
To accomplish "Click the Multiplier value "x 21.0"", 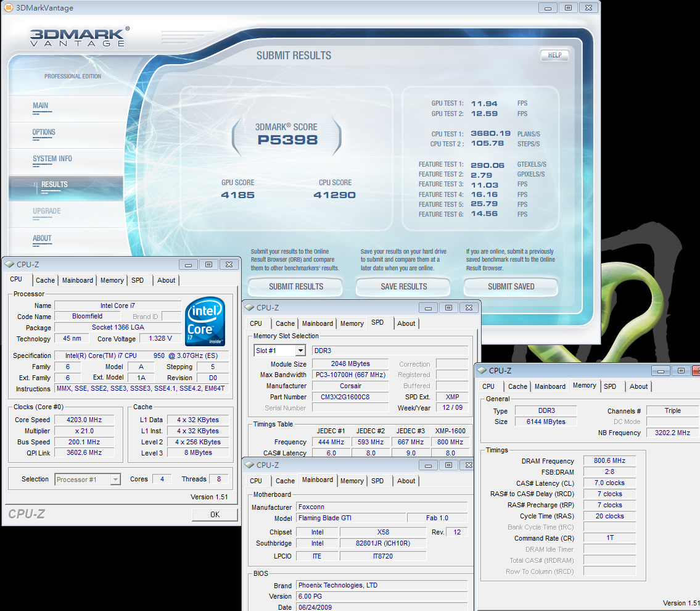I will [x=84, y=431].
